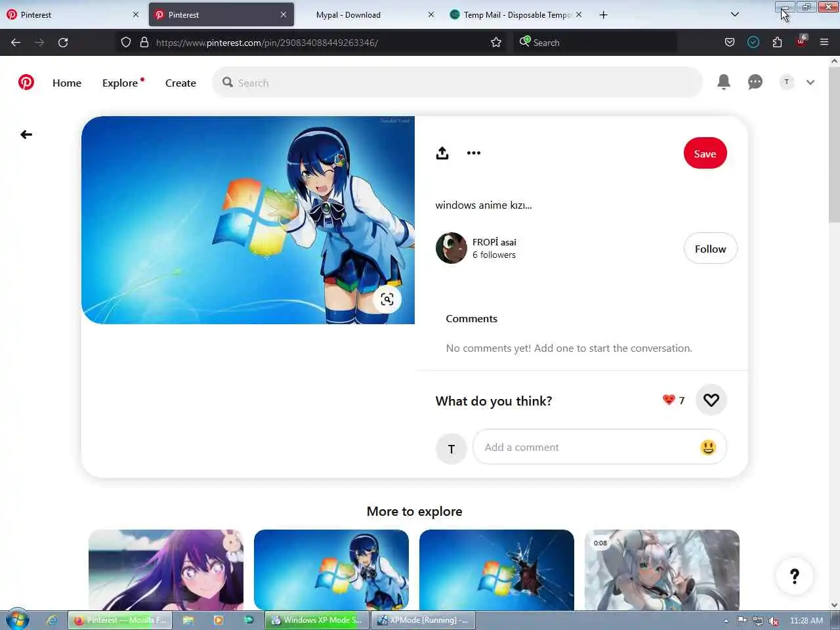Screen dimensions: 840x630
Task: Open Internet Explorer in taskbar
Action: 52,620
